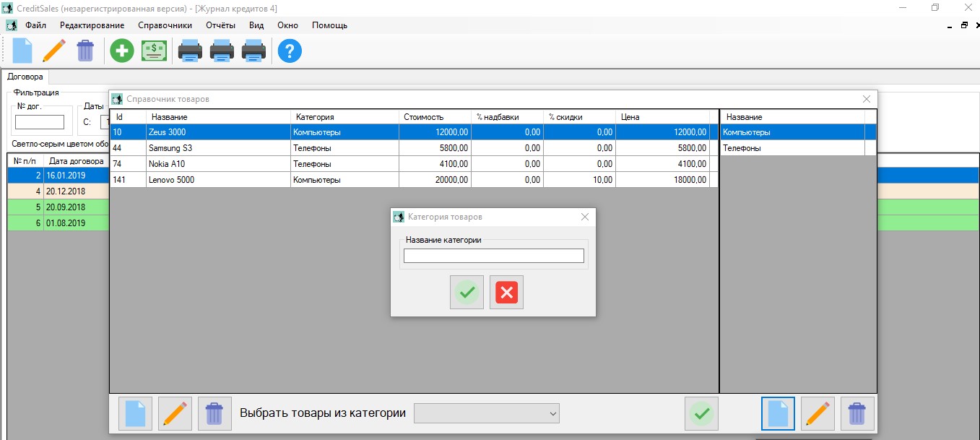Select the Договора tab
980x440 pixels.
[x=25, y=77]
